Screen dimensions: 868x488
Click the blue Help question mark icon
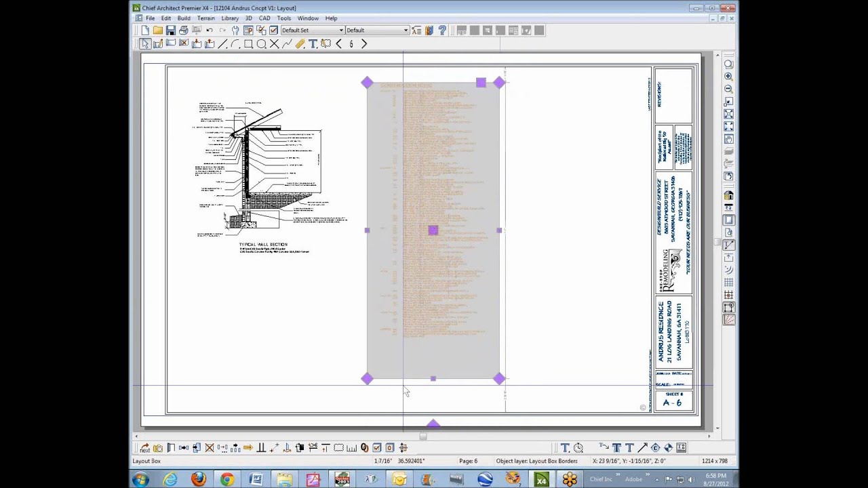point(442,30)
